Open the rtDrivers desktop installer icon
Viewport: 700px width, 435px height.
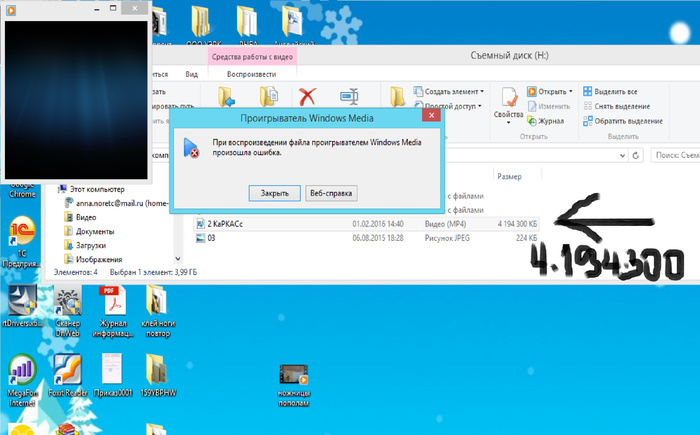[22, 306]
